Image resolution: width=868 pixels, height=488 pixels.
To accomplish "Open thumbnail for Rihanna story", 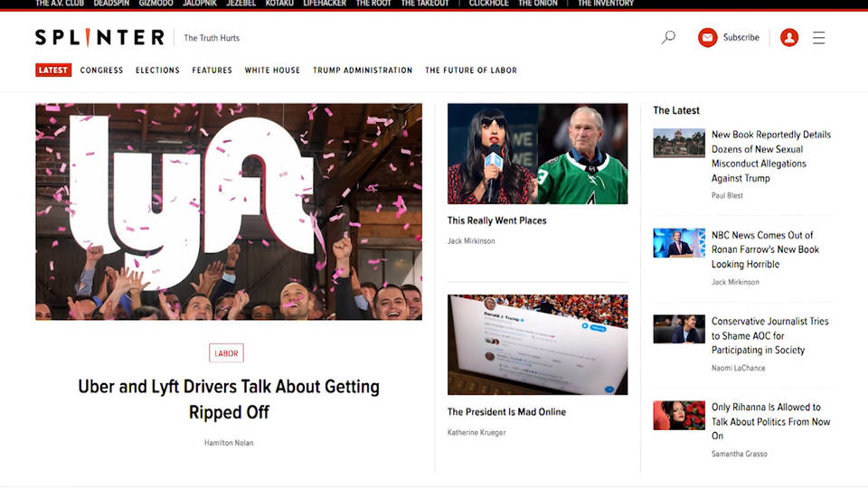I will click(x=679, y=416).
